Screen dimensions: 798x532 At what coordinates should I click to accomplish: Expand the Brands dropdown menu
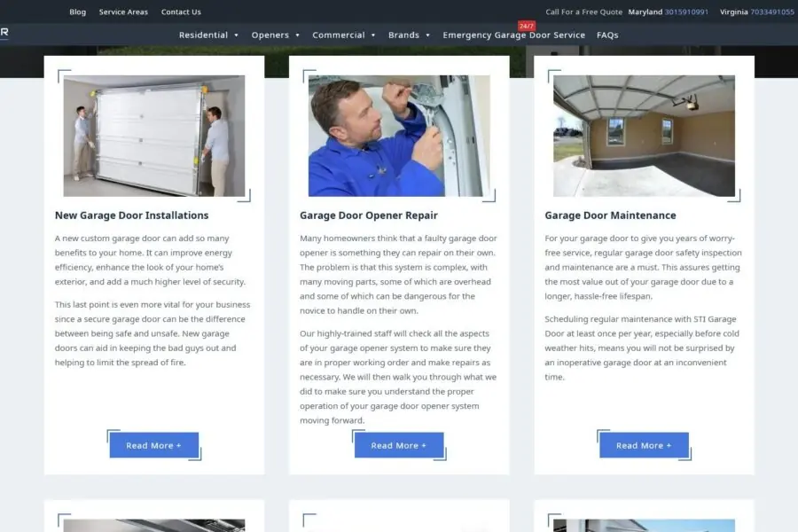click(x=409, y=35)
